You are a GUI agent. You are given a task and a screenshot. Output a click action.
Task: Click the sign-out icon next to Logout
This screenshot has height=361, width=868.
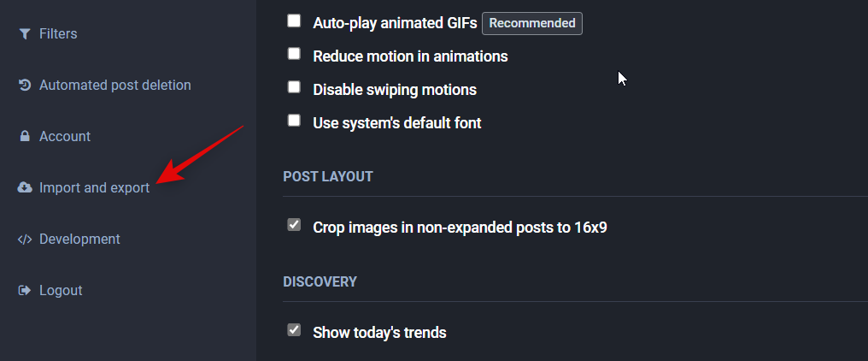point(24,291)
